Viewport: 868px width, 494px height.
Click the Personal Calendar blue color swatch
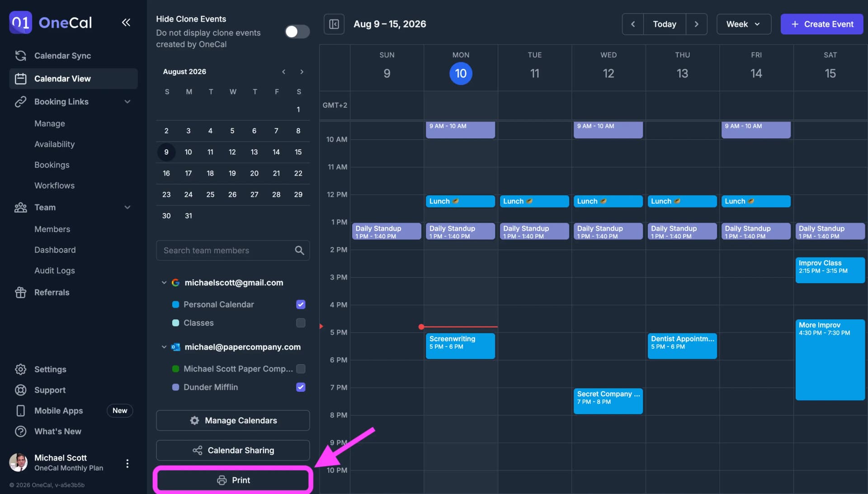click(175, 304)
